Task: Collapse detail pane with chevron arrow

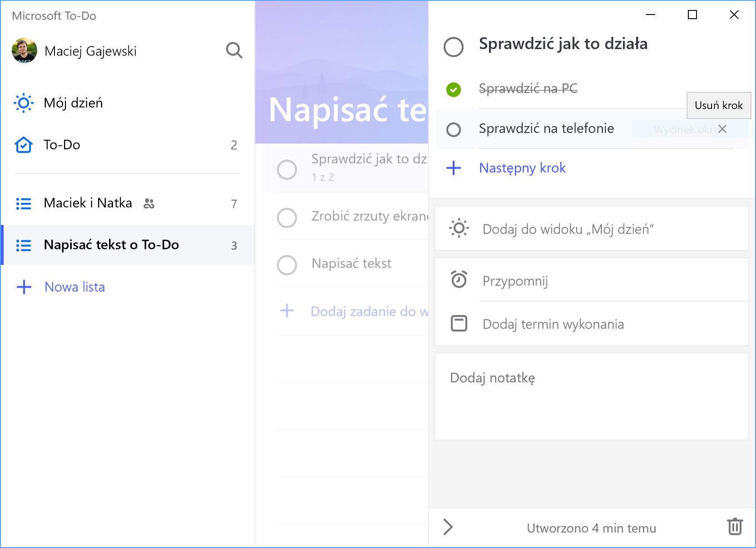Action: click(448, 527)
